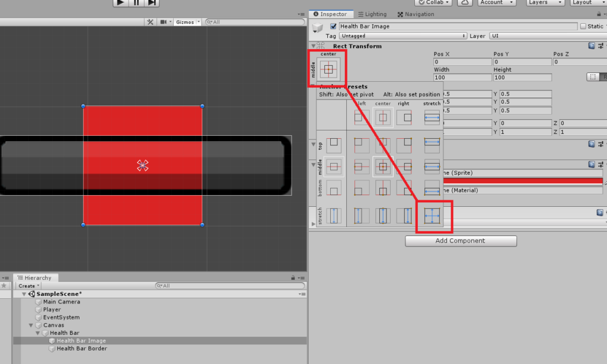Open the Tag dropdown showing Untagged

[403, 36]
